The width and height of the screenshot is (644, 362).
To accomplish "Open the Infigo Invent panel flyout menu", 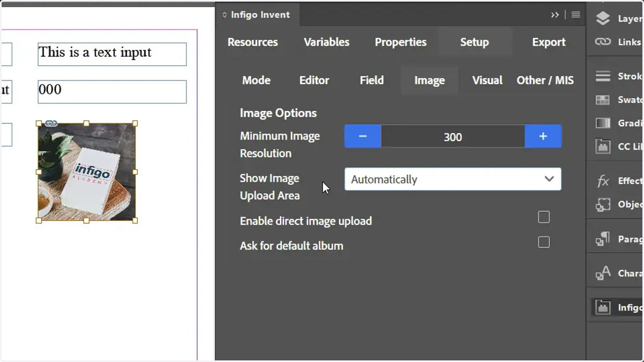I will click(x=576, y=15).
